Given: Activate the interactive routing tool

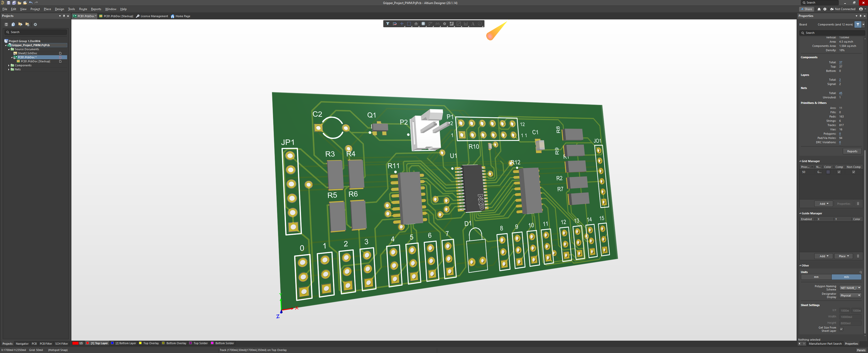Looking at the screenshot, I should 430,24.
